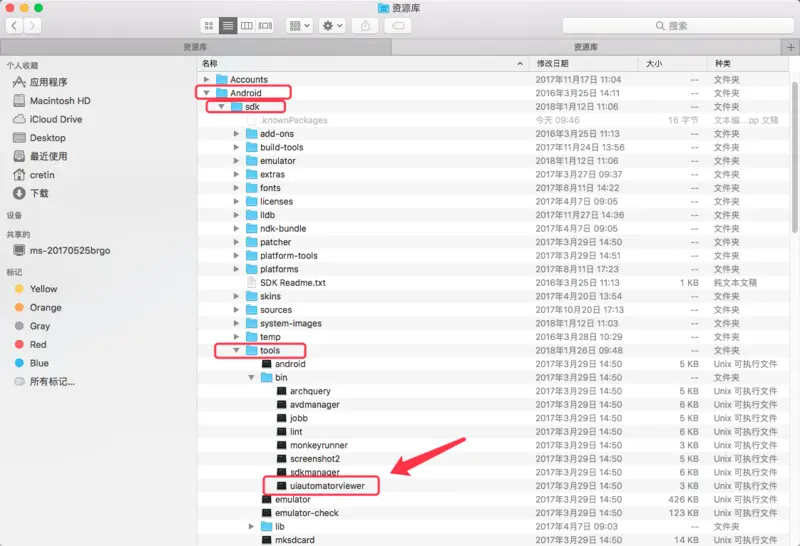
Task: Expand the lib folder
Action: [x=252, y=527]
